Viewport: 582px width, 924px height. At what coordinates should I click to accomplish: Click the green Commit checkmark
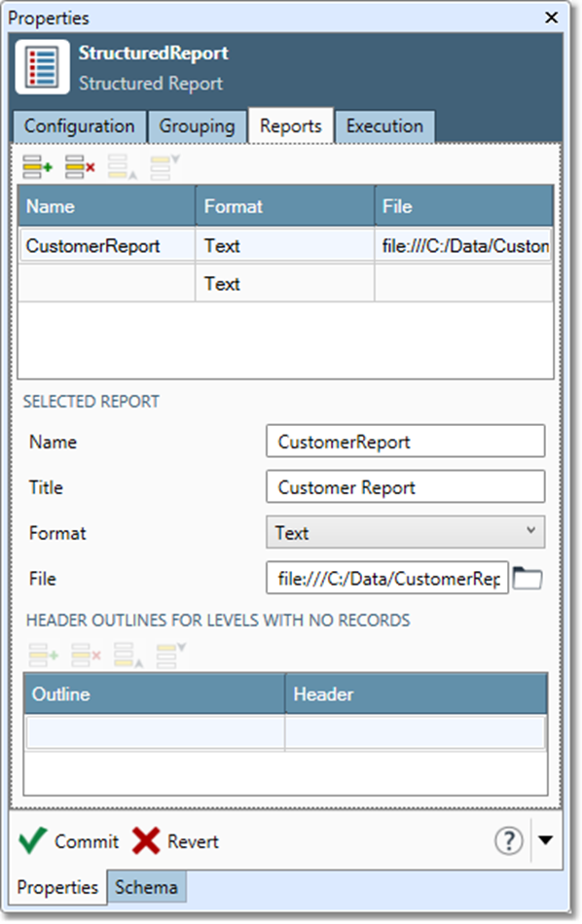tap(33, 841)
